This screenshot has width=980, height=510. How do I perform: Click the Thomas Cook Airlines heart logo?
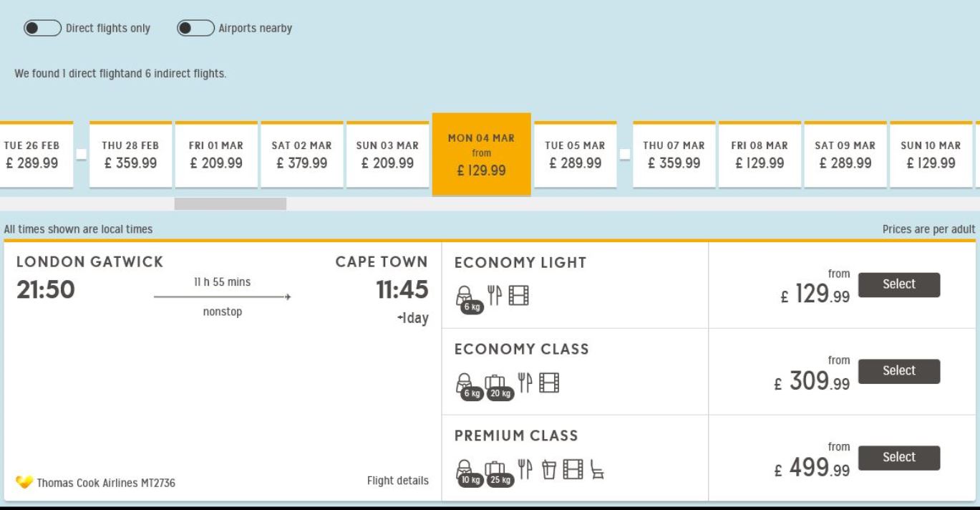(x=24, y=482)
